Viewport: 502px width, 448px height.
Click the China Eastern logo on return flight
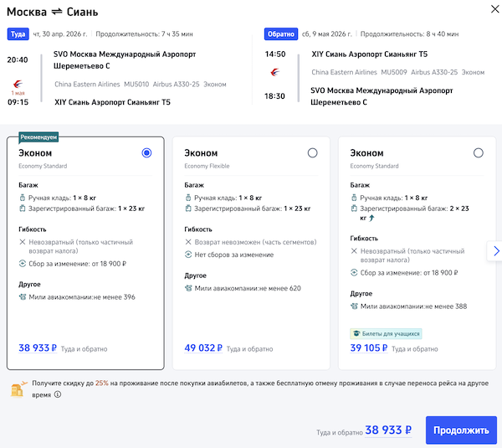coord(274,72)
